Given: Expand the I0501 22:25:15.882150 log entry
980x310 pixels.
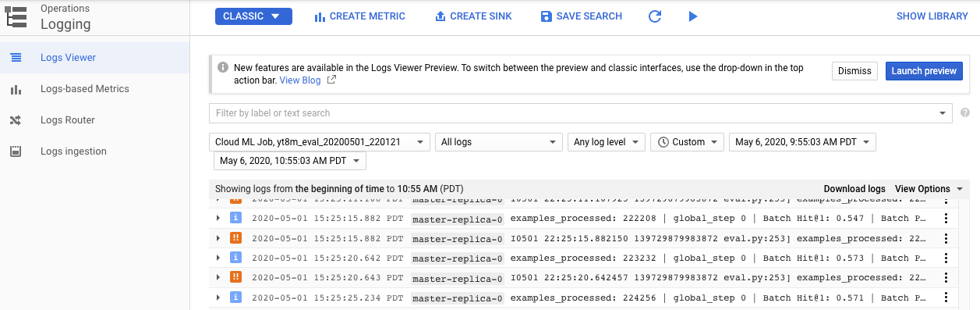Looking at the screenshot, I should tap(218, 238).
